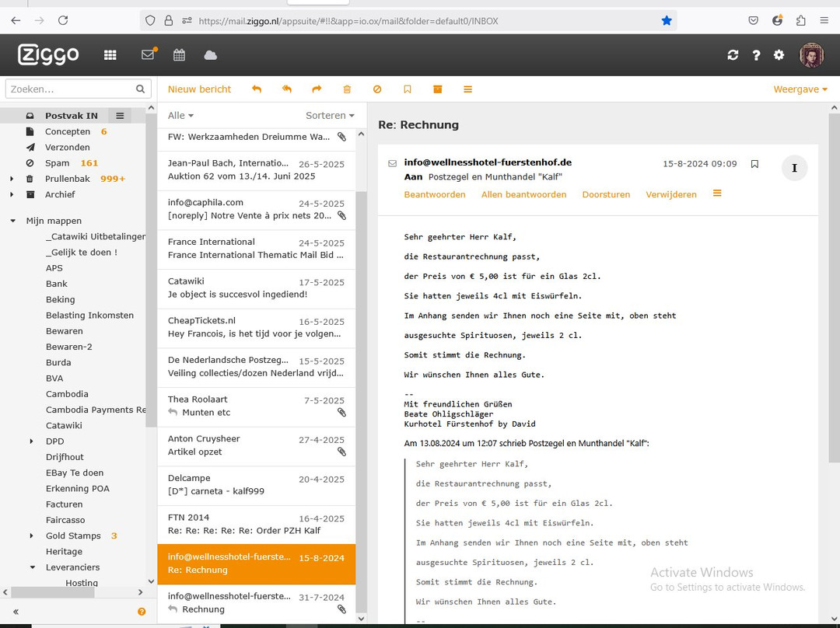Screen dimensions: 840x628
Task: Mark as spam with circle-slash icon
Action: point(377,89)
